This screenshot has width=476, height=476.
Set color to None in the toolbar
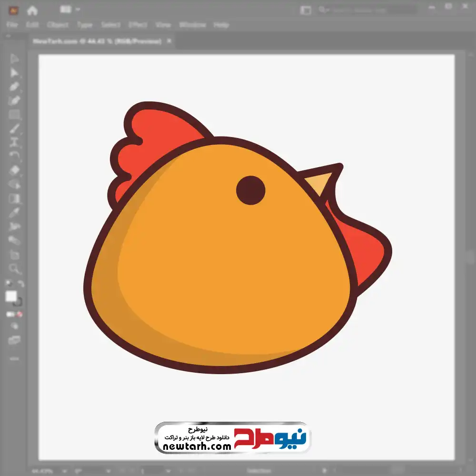pyautogui.click(x=20, y=314)
